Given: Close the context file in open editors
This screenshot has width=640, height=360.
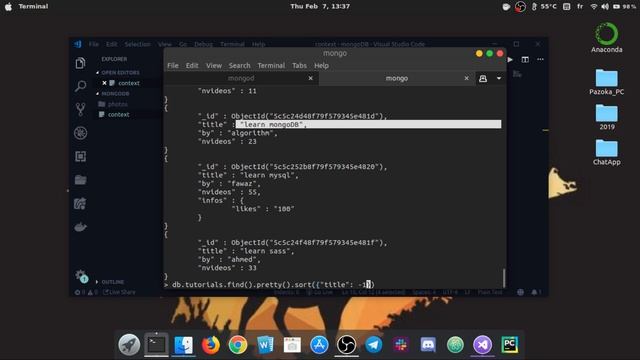Looking at the screenshot, I should [x=104, y=83].
